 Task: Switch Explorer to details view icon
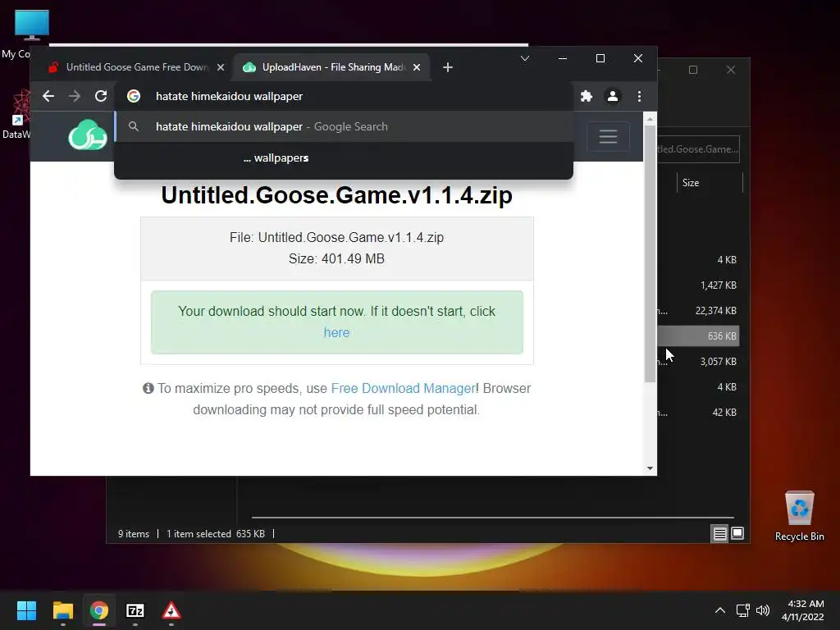[x=719, y=533]
